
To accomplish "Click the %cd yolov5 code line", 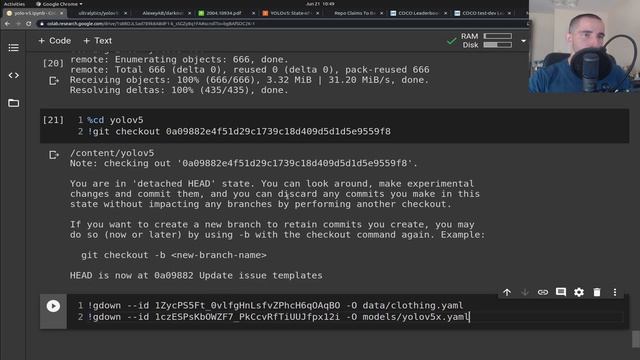I will [x=116, y=120].
